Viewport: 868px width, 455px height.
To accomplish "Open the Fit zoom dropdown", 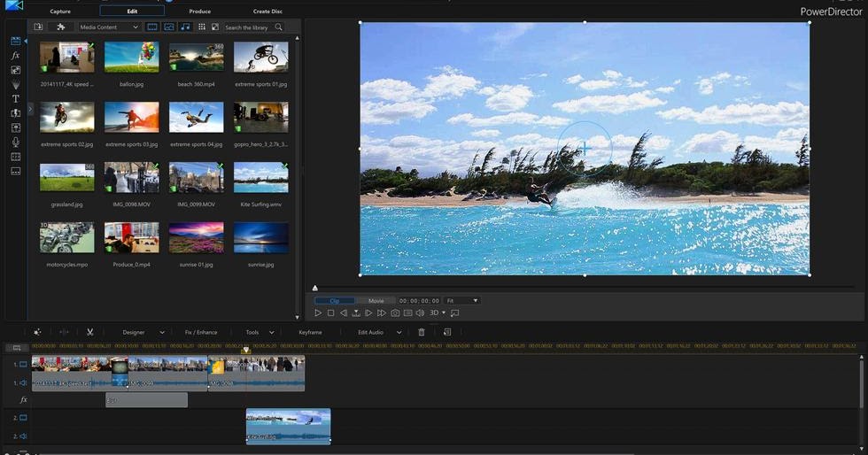I will (x=462, y=301).
